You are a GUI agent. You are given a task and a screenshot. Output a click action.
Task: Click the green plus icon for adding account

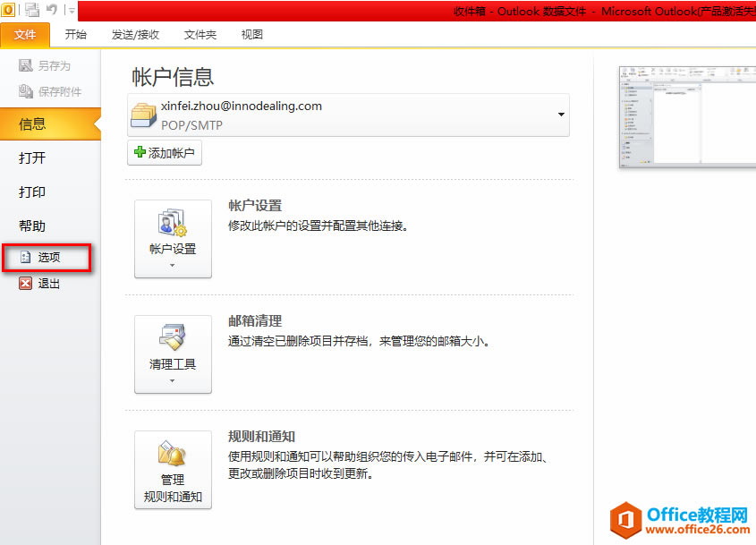pos(140,152)
